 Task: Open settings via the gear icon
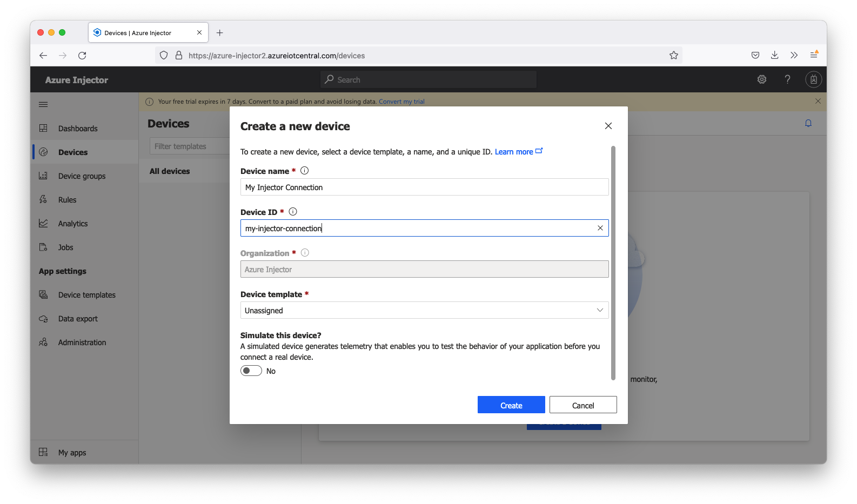click(x=761, y=79)
